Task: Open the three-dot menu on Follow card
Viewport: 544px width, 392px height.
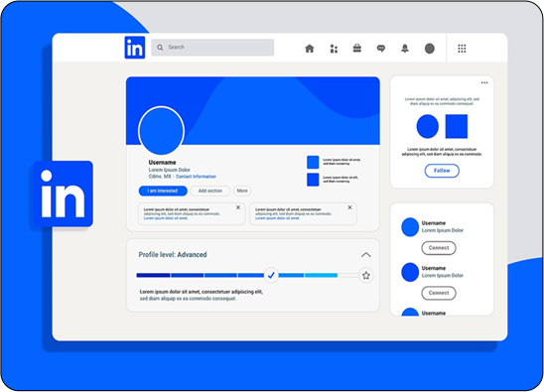Action: coord(484,82)
